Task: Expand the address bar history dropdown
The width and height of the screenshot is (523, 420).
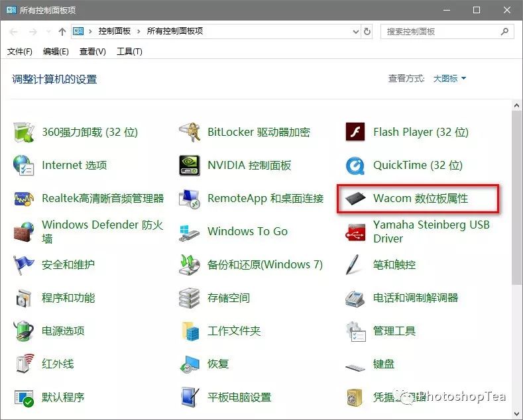Action: click(x=356, y=32)
